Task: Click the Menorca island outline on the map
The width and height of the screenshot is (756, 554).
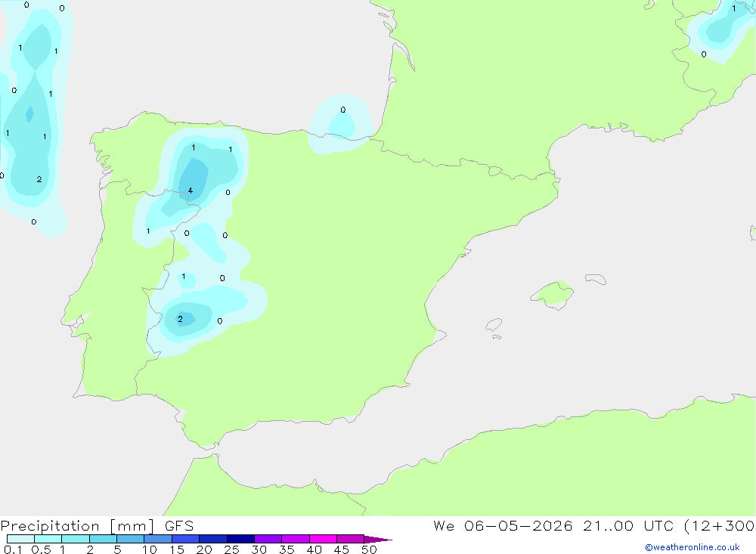Action: pos(596,279)
